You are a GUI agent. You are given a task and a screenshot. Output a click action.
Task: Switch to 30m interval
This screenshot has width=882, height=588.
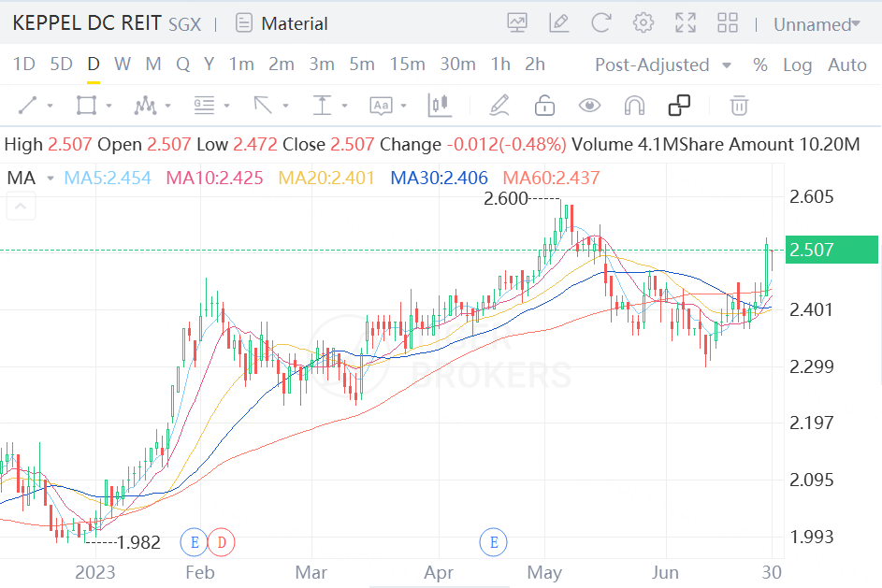pyautogui.click(x=458, y=65)
